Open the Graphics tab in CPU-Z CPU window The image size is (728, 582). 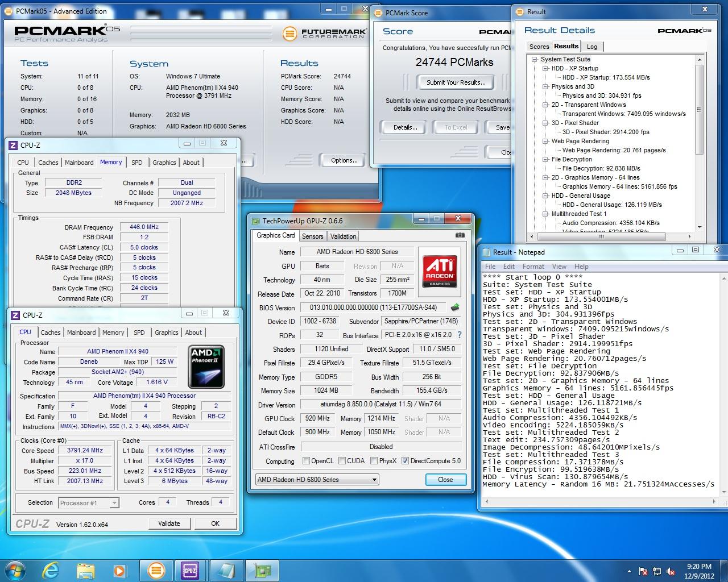click(167, 332)
